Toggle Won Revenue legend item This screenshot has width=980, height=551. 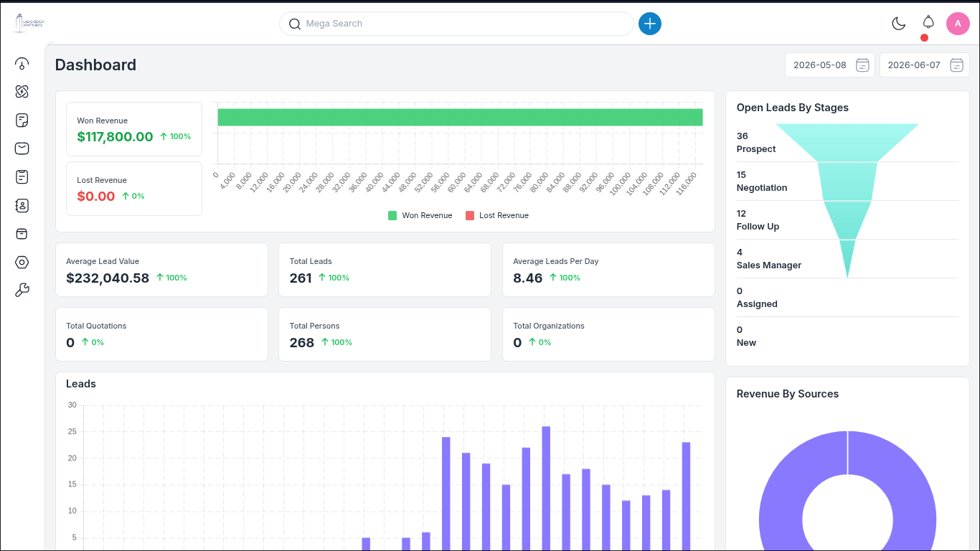click(x=420, y=215)
